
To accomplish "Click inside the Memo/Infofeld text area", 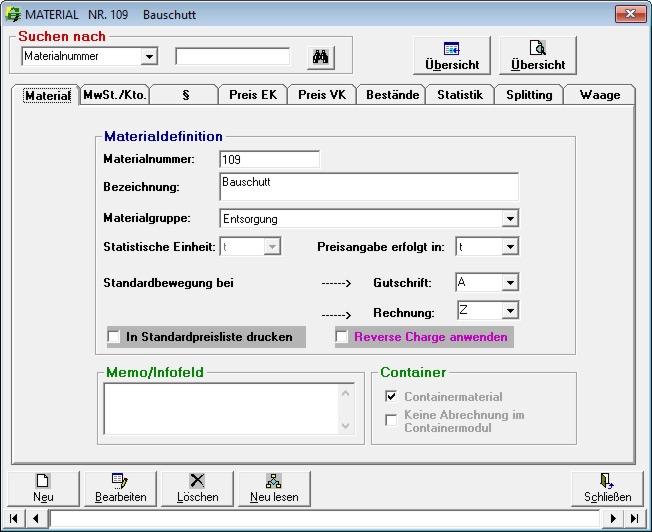I will (222, 409).
